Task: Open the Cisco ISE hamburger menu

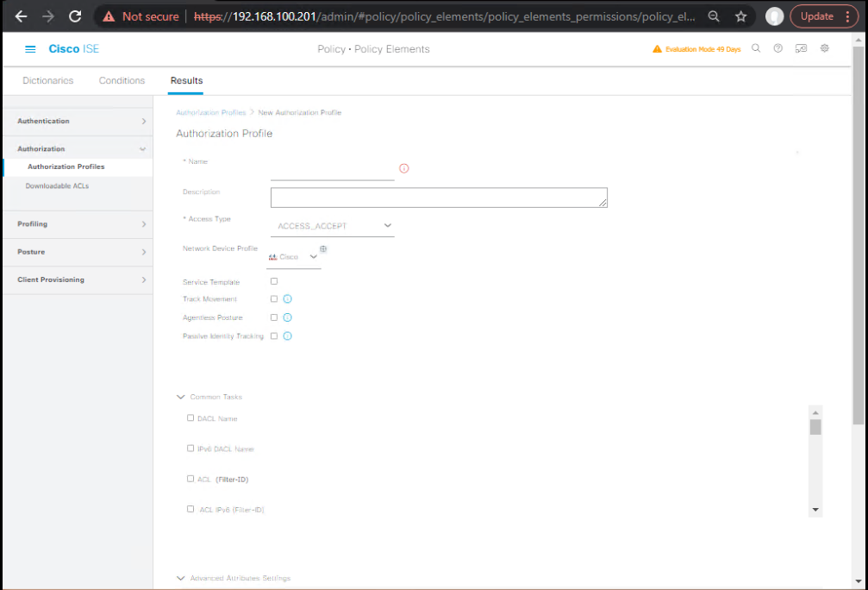Action: click(30, 49)
